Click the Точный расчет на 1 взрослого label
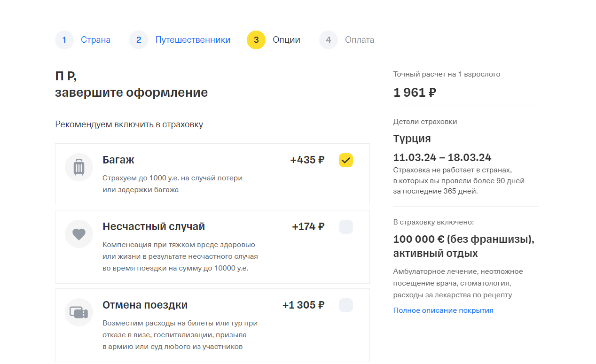The image size is (596, 364). click(x=447, y=74)
